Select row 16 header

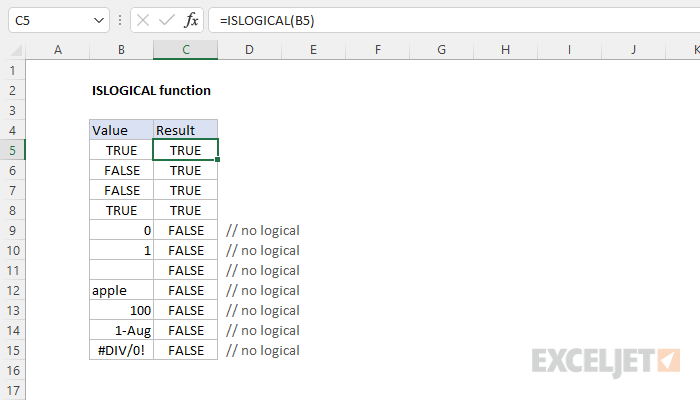click(12, 371)
